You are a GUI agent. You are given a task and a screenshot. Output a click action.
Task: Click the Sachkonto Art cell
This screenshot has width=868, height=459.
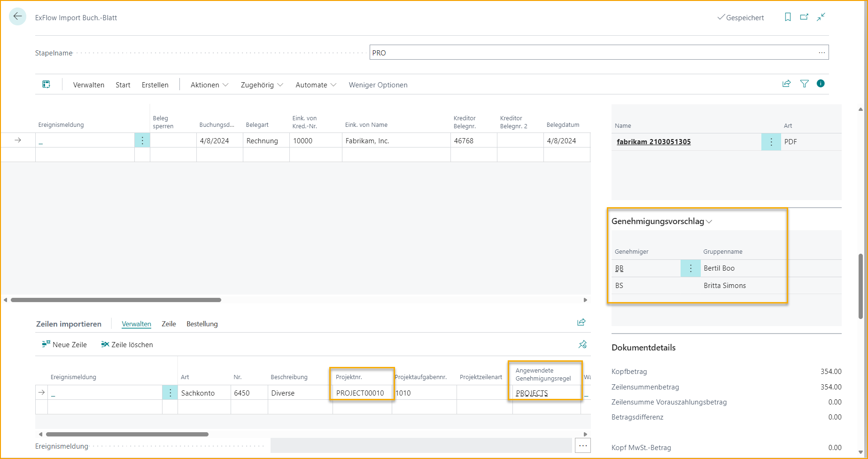(204, 393)
